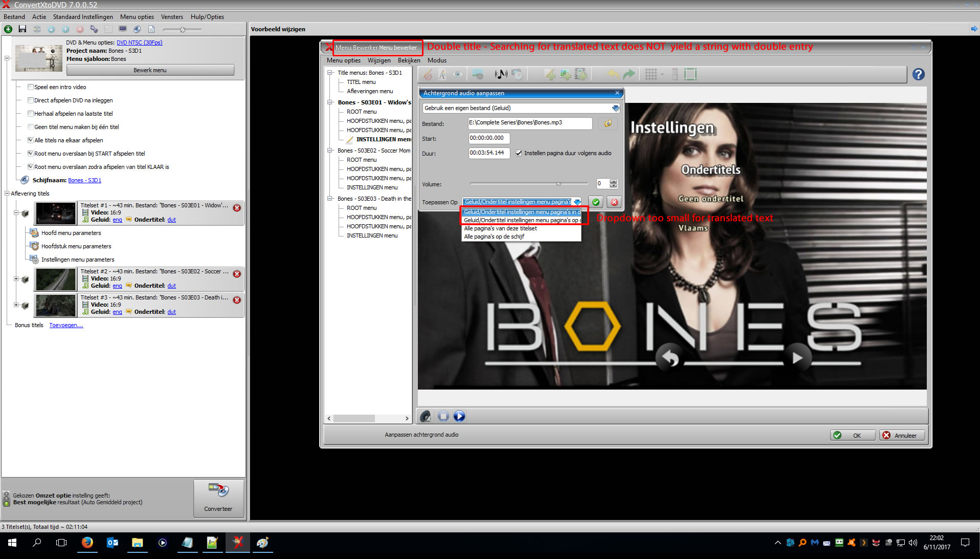Select 'Alle pagina's op de schijf' option
Viewport: 980px width, 559px height.
(521, 237)
